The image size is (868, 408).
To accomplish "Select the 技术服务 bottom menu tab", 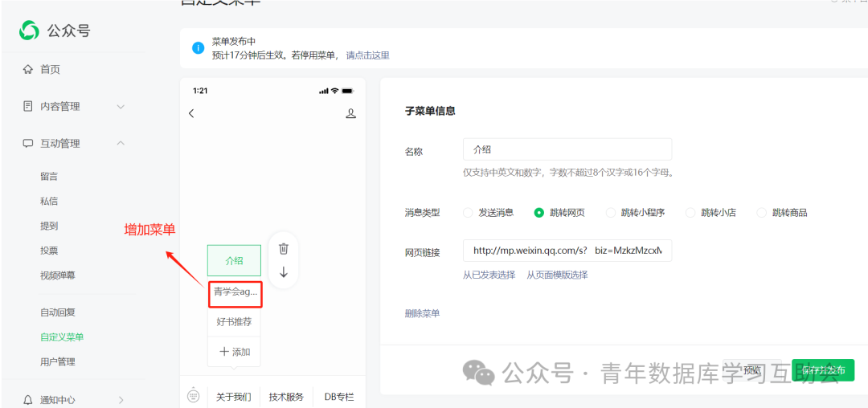I will [286, 397].
